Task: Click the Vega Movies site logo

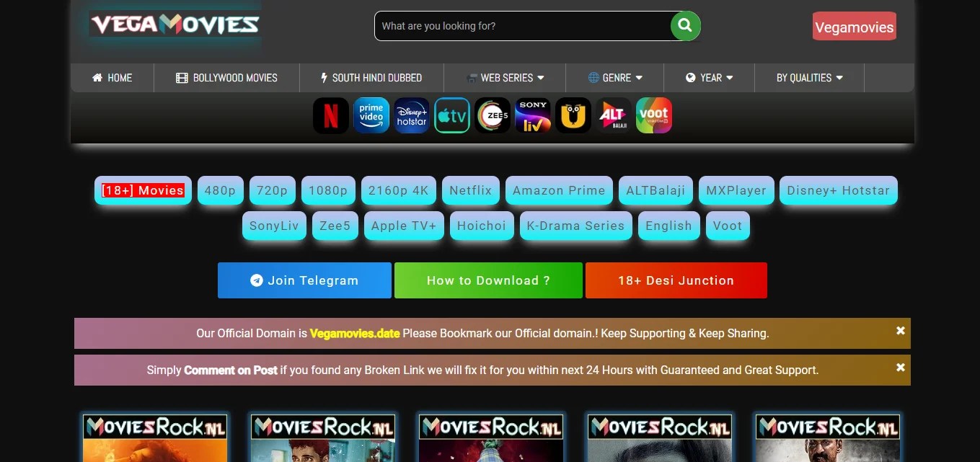Action: point(175,25)
